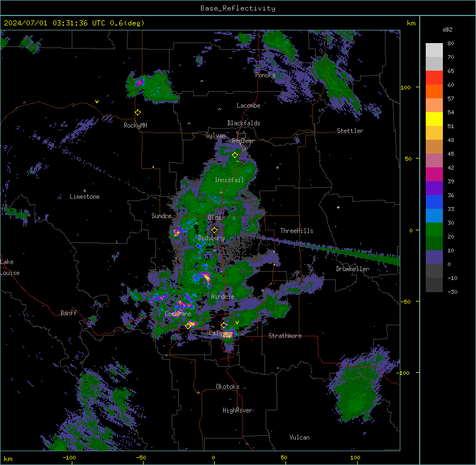Click the Innisfail city label
Viewport: 476px width, 465px height.
click(229, 180)
